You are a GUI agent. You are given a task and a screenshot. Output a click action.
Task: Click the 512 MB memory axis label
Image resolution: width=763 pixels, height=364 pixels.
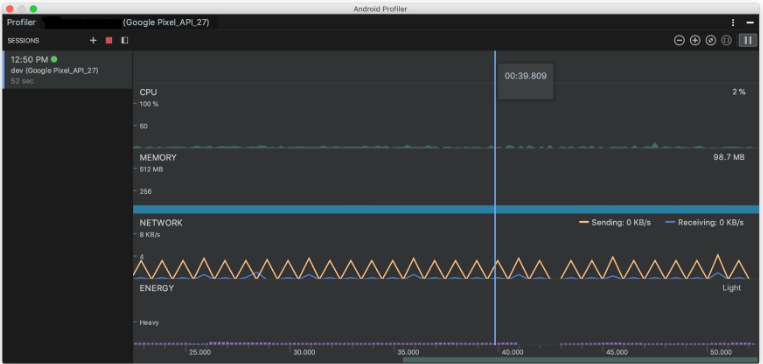pos(151,169)
